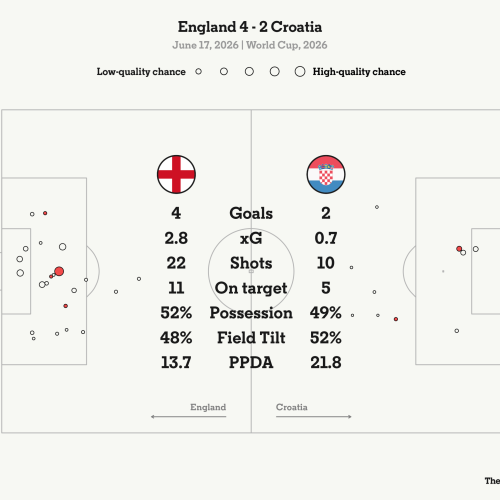
Task: Select Croatia's red goal marker near the six-yard box
Action: coord(459,249)
